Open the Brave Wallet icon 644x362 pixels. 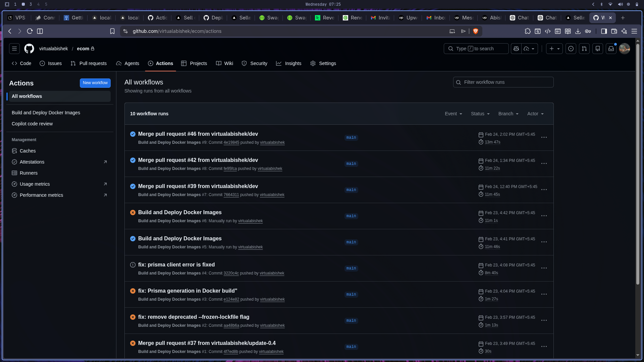(x=614, y=31)
